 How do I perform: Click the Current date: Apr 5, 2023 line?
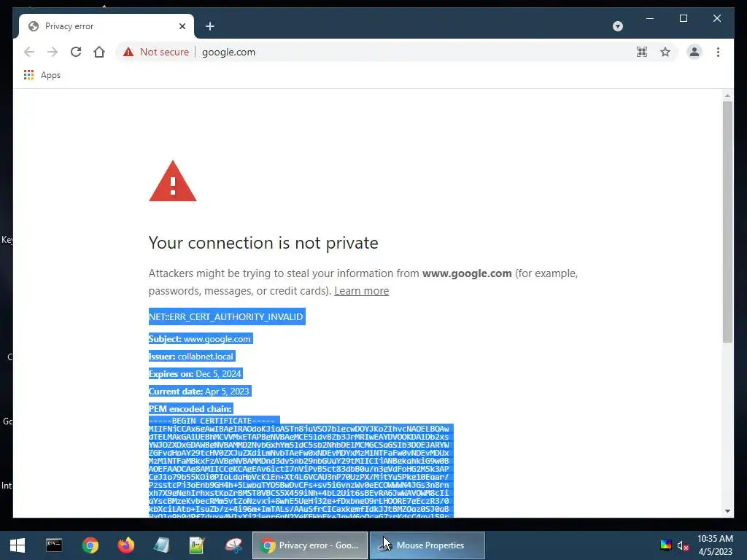[x=200, y=391]
